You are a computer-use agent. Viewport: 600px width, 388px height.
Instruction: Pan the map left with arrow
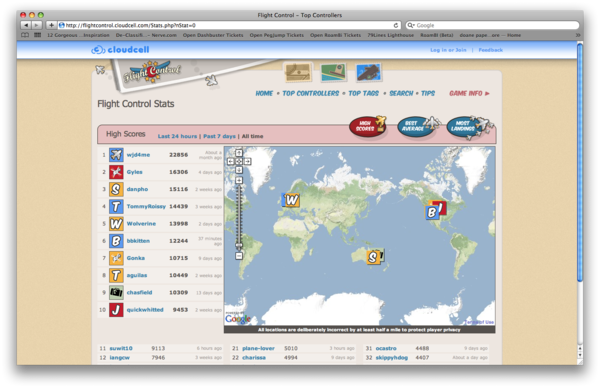(x=231, y=161)
